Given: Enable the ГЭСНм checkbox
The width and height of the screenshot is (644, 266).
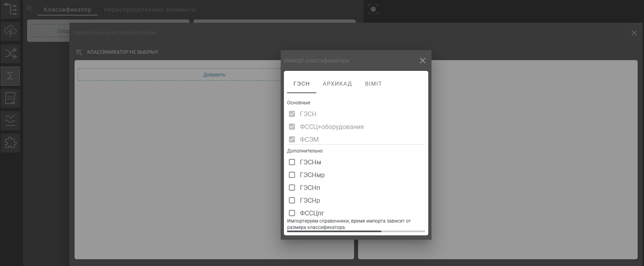Looking at the screenshot, I should (x=292, y=162).
